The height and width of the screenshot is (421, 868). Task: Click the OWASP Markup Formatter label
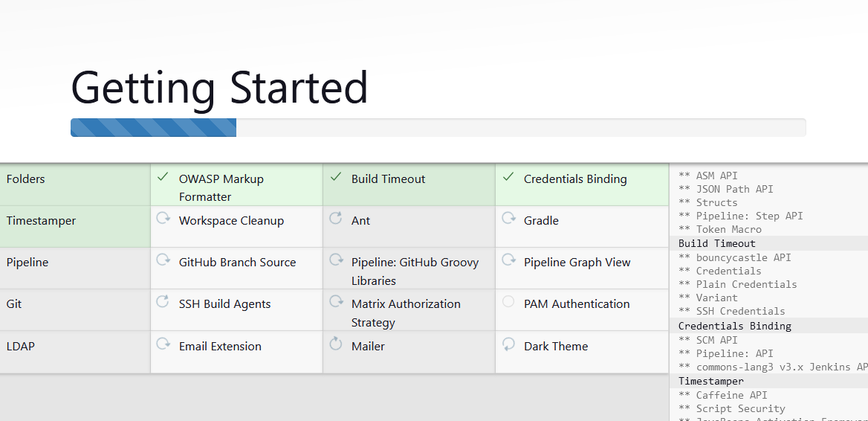coord(221,187)
